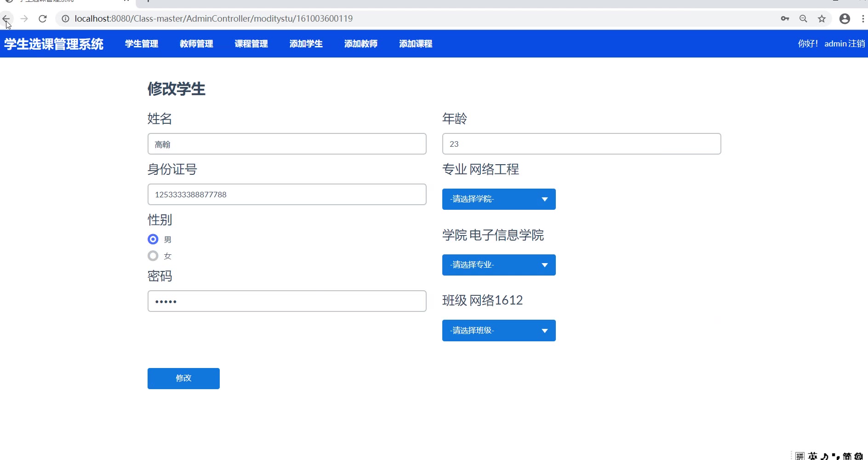Click the 学院 电子信息学院 label
868x460 pixels.
pos(493,235)
